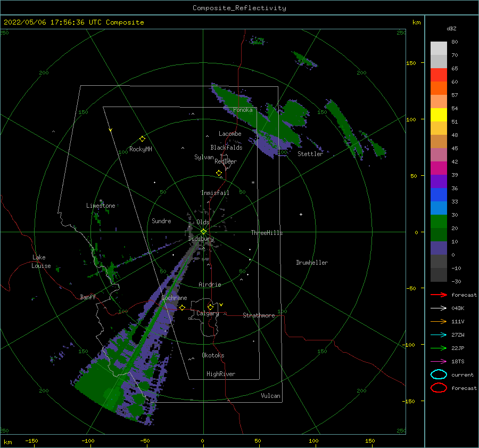This screenshot has width=479, height=448.
Task: Select the Sundre label
Action: 161,221
